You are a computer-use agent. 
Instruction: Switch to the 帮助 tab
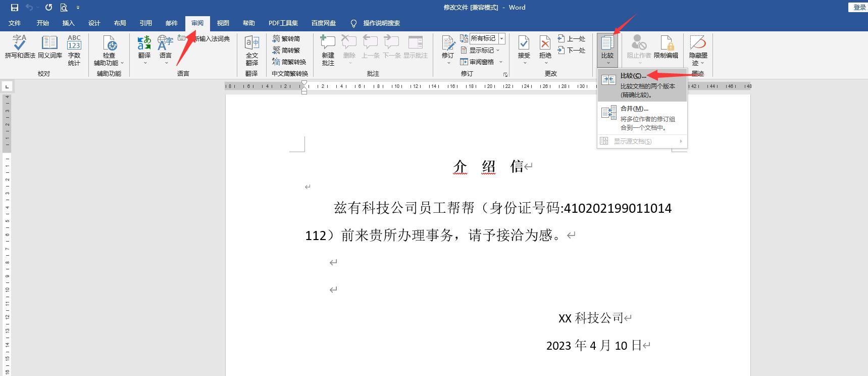[x=249, y=23]
